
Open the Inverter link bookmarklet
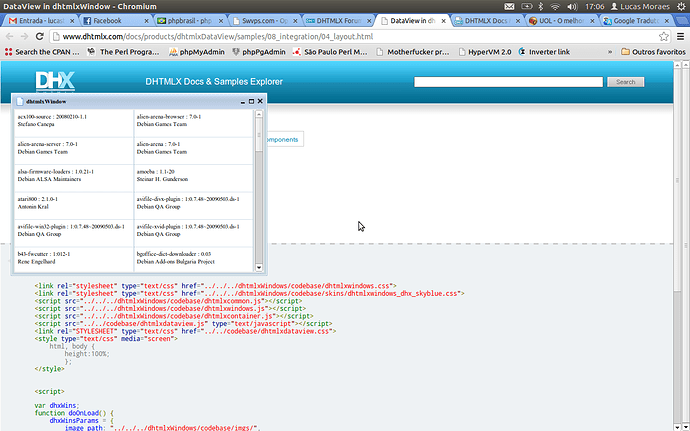tap(544, 52)
